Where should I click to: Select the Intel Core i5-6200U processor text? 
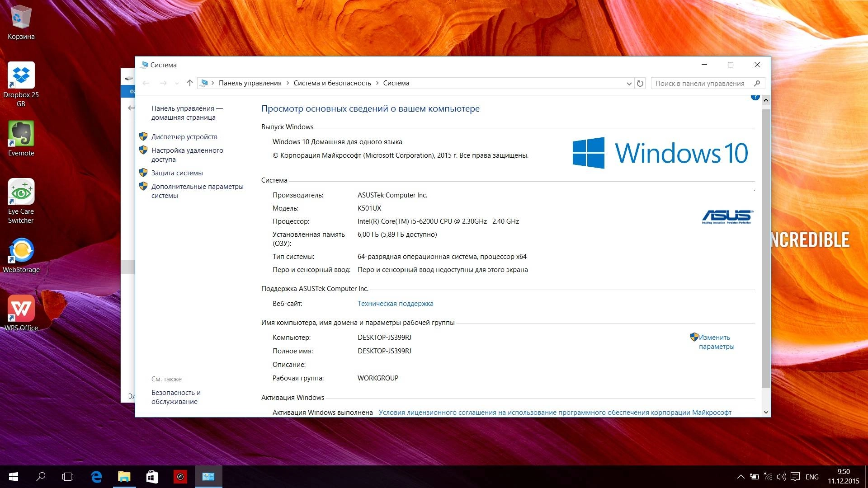tap(438, 221)
